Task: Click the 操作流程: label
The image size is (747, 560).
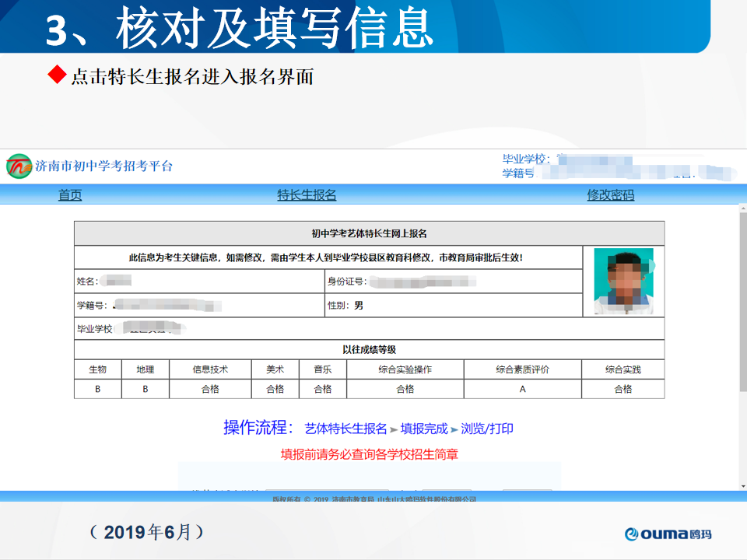Action: tap(258, 428)
